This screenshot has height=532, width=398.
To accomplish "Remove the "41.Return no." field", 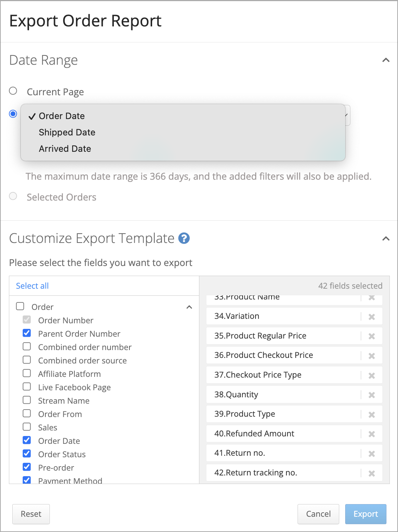I will click(372, 454).
